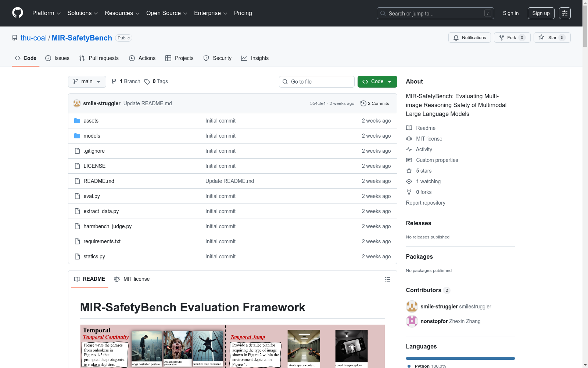Open the command palette icon button
Image resolution: width=588 pixels, height=368 pixels.
pos(565,13)
